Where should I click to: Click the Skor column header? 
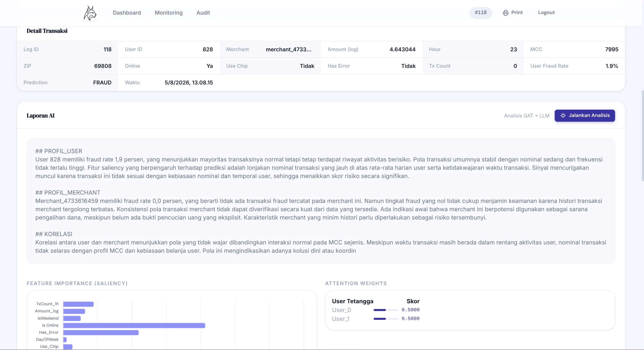pos(413,301)
